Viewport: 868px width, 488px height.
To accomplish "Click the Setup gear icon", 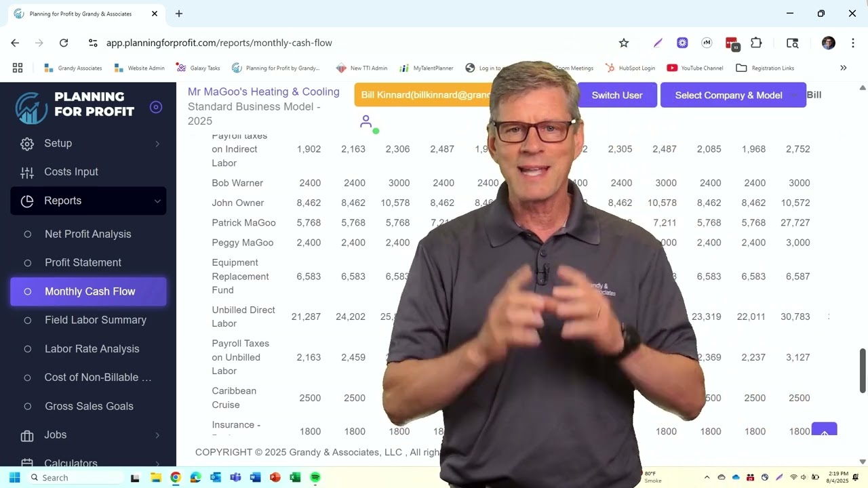I will (x=27, y=144).
